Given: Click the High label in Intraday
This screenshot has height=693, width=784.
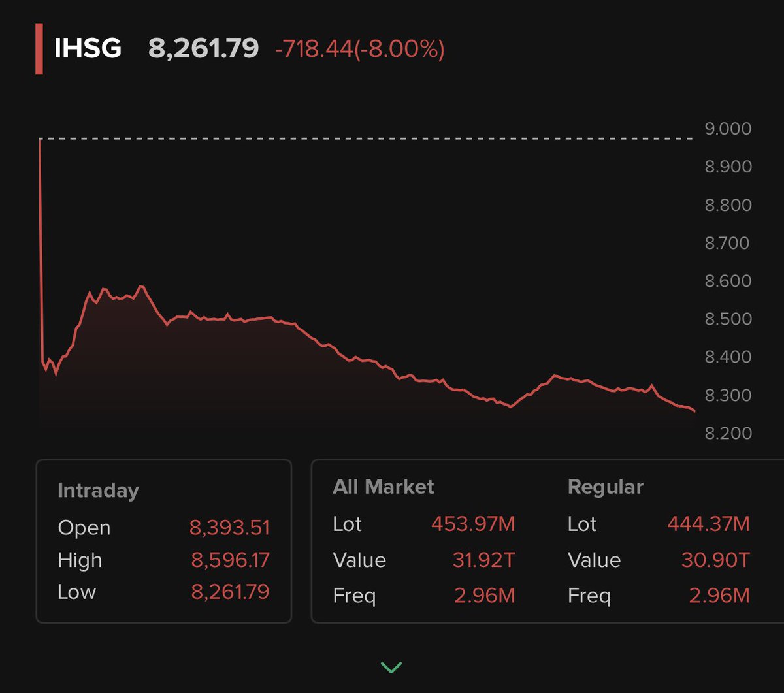Looking at the screenshot, I should click(x=80, y=560).
